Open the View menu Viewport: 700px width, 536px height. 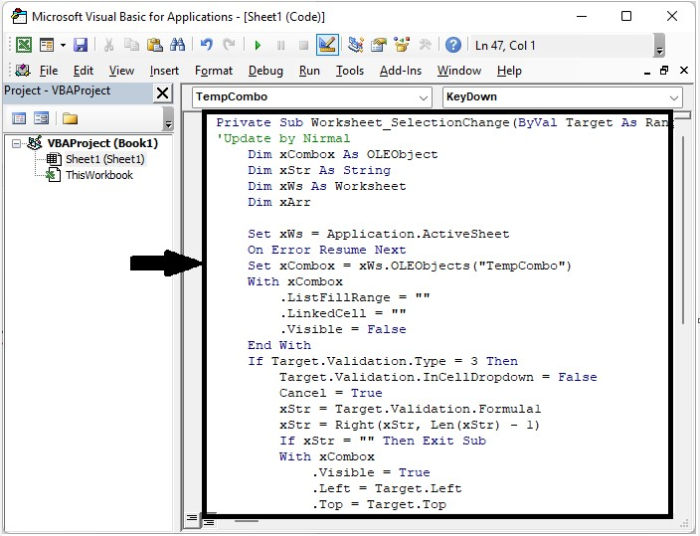coord(121,71)
